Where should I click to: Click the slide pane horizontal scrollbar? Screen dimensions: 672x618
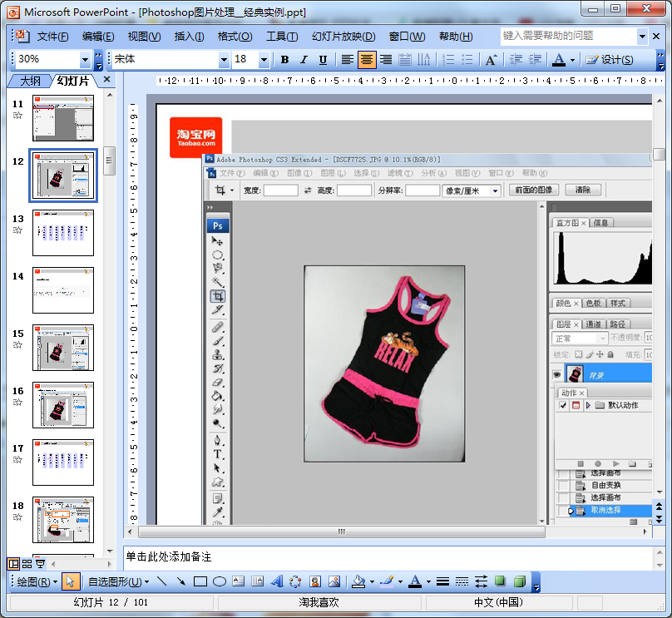(x=342, y=531)
